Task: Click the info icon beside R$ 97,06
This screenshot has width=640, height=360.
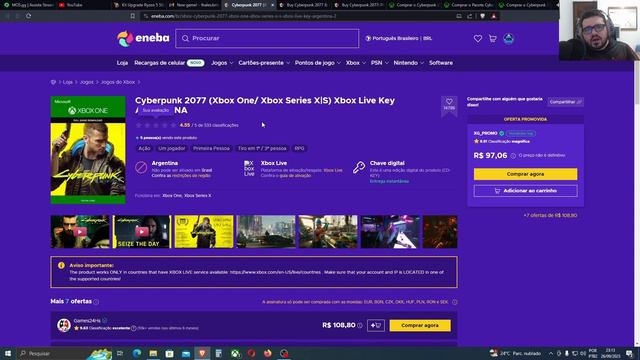Action: (x=513, y=156)
